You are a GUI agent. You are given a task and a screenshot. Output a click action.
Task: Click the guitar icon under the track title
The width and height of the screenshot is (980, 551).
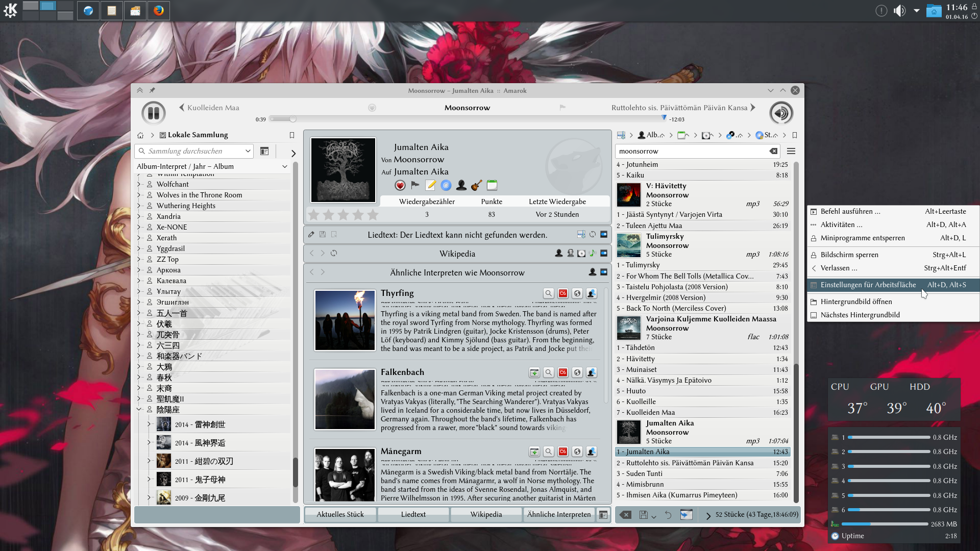[x=476, y=186]
